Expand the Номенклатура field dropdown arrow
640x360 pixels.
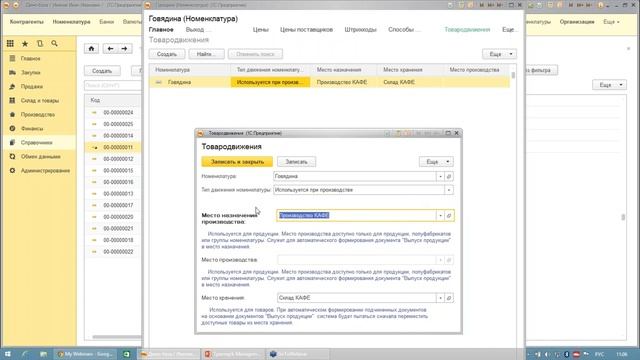click(440, 176)
